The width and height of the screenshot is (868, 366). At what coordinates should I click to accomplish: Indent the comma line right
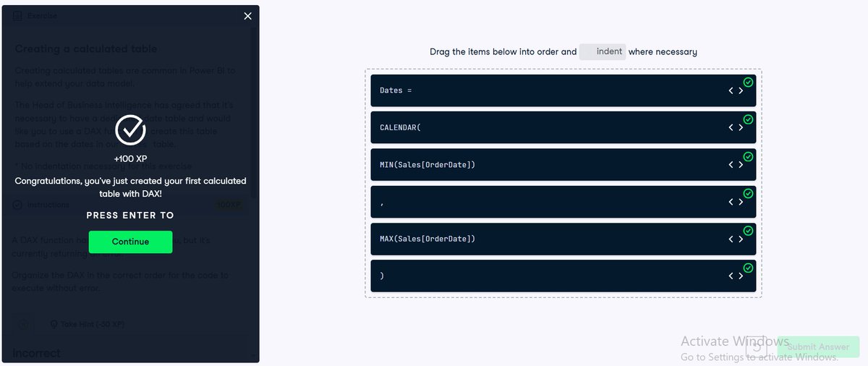click(741, 202)
